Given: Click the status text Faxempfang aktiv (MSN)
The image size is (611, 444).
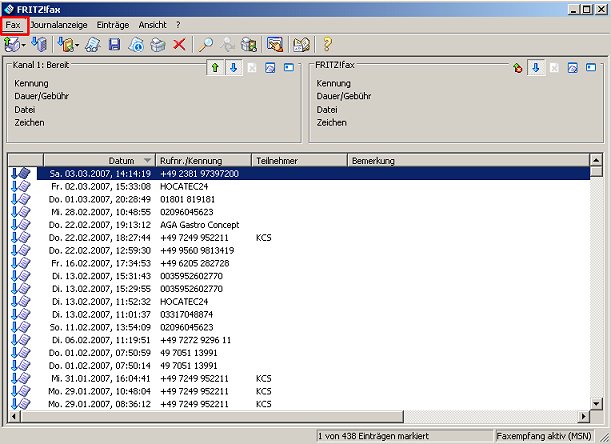Looking at the screenshot, I should pyautogui.click(x=544, y=436).
